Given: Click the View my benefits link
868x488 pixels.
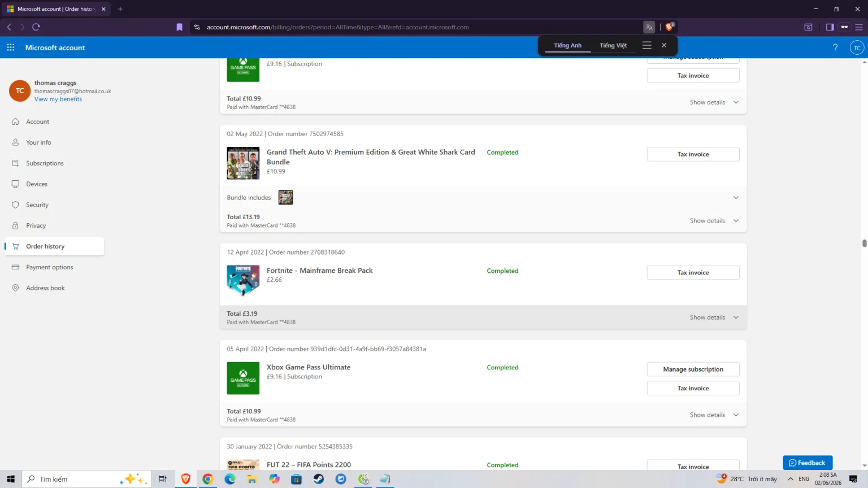Looking at the screenshot, I should [x=58, y=99].
